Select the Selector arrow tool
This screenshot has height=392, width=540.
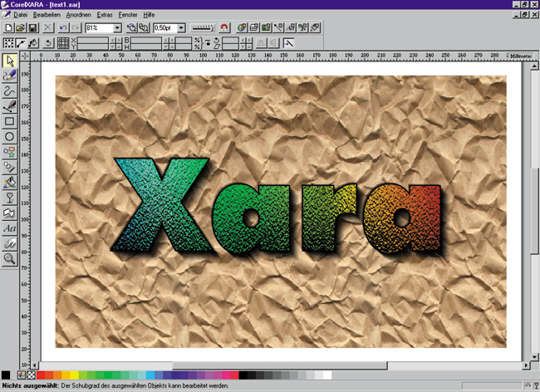[x=10, y=61]
